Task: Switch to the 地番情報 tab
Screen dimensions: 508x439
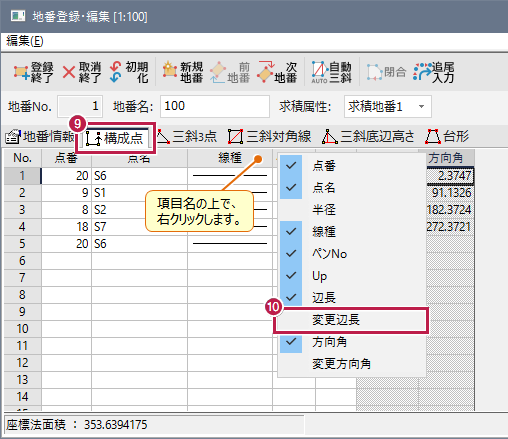Action: pos(39,137)
